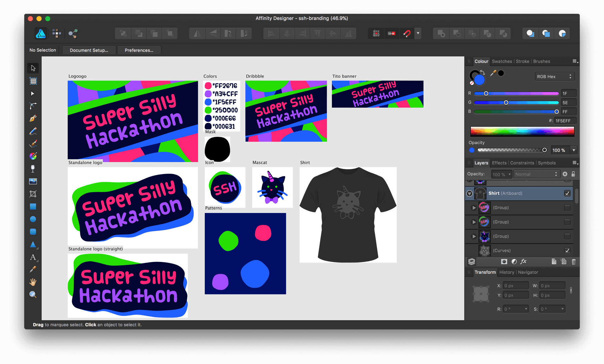Select the Artboard tool
604x364 pixels.
click(33, 81)
